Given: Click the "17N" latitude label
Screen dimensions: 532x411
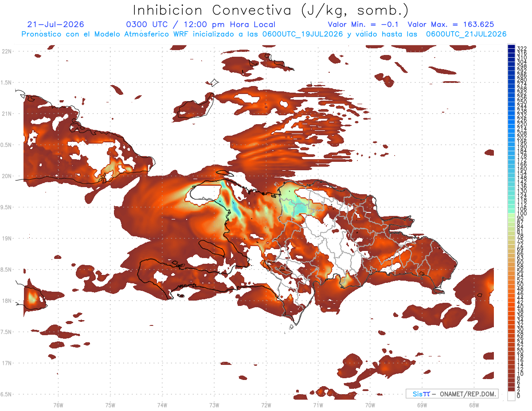Looking at the screenshot, I should point(7,364).
